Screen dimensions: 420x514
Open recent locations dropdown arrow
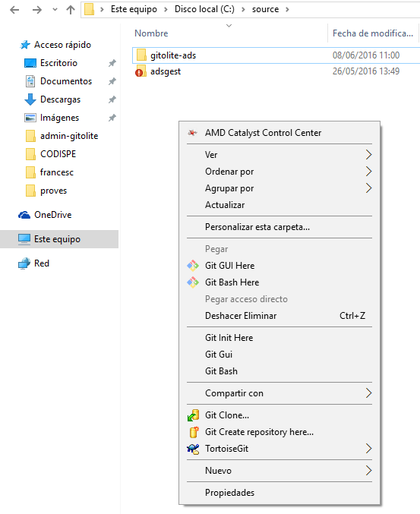55,10
